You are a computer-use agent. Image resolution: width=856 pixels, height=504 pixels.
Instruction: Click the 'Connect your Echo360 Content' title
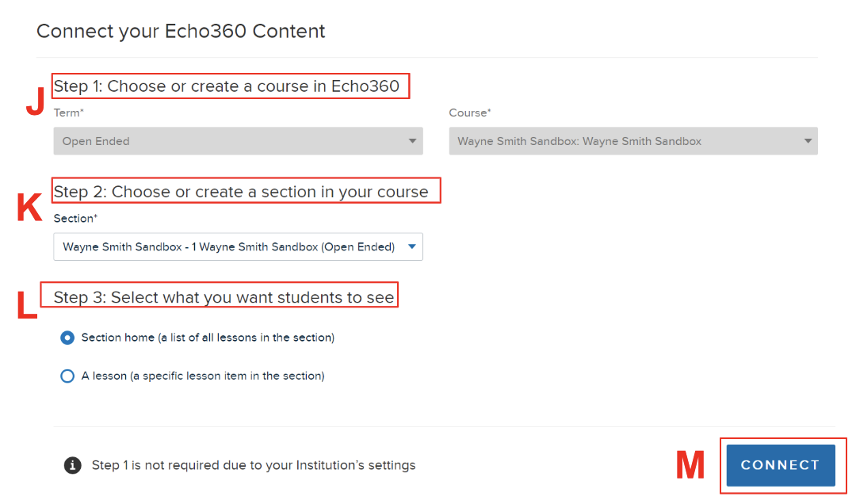click(x=181, y=31)
